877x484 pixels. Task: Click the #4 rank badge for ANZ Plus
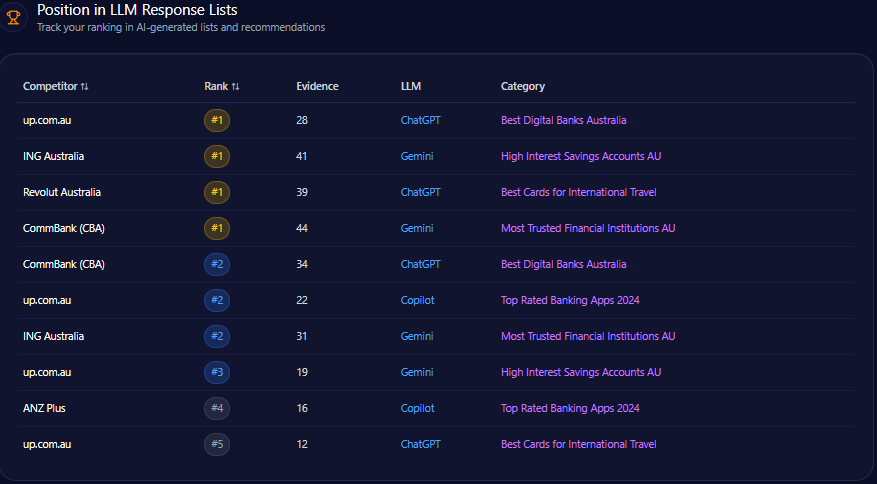[x=217, y=408]
